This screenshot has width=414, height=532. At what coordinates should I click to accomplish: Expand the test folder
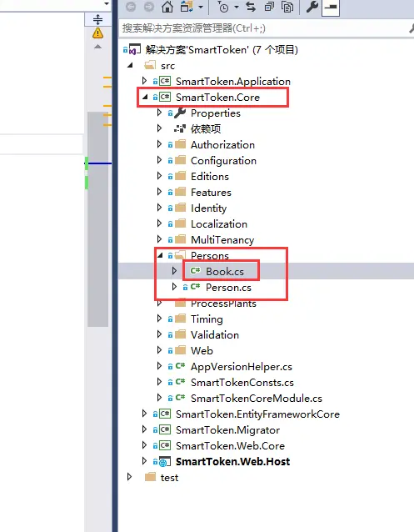129,477
